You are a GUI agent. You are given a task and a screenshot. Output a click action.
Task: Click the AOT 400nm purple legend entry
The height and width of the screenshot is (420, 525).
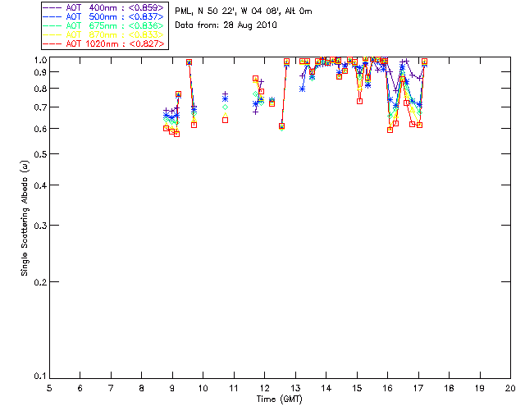(105, 7)
